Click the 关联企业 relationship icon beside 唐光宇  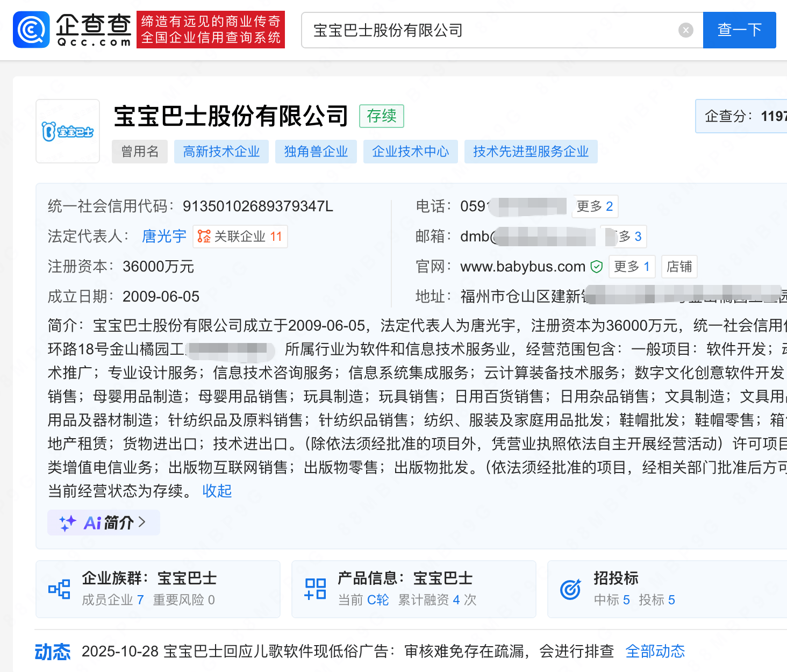pyautogui.click(x=204, y=236)
